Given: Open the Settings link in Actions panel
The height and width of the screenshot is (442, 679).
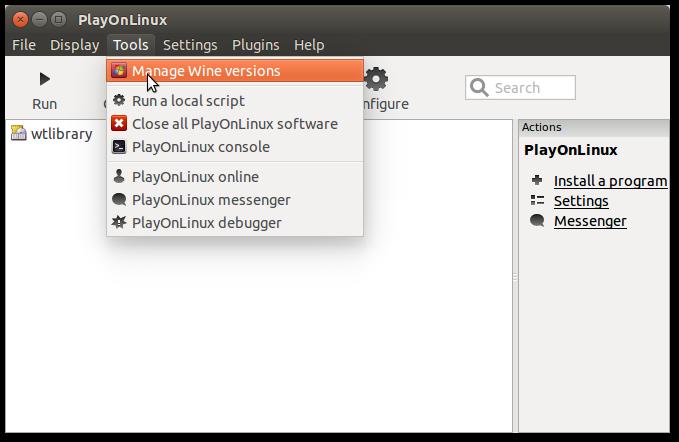Looking at the screenshot, I should coord(581,201).
